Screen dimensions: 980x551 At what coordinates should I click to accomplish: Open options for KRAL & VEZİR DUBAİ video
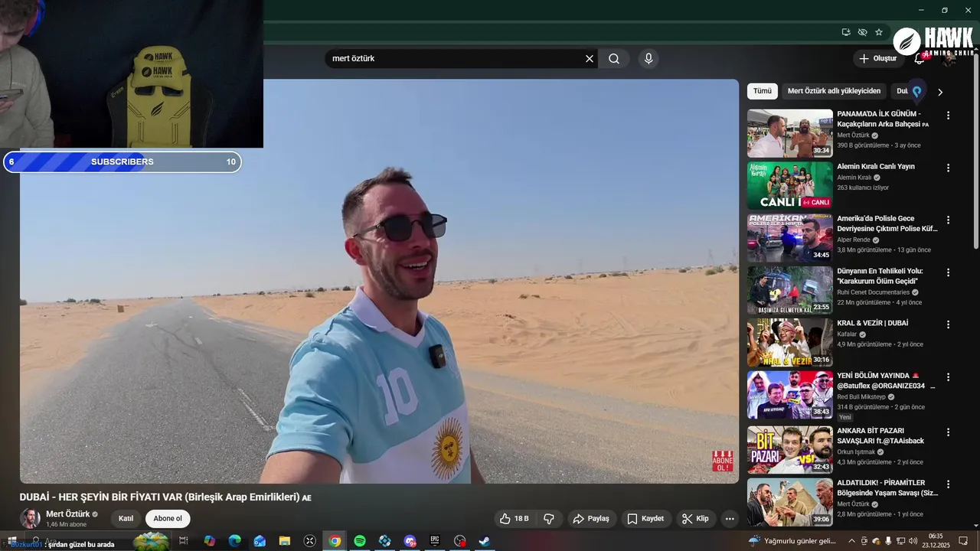948,324
